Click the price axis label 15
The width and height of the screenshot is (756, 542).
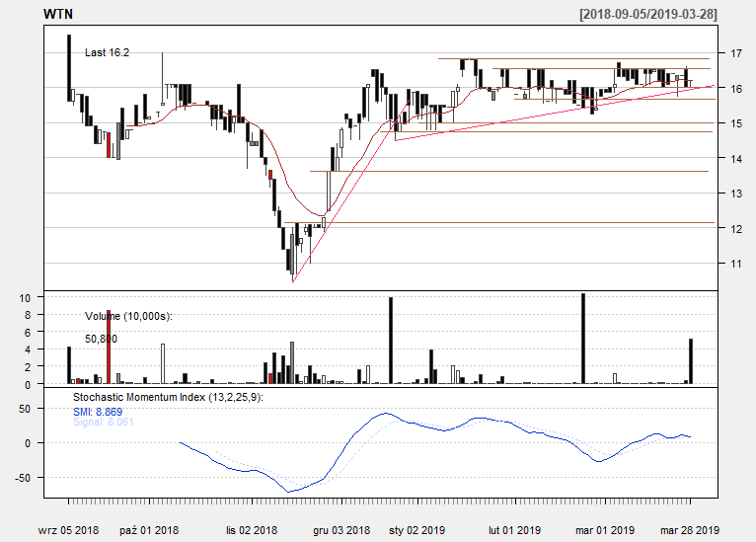tap(735, 124)
